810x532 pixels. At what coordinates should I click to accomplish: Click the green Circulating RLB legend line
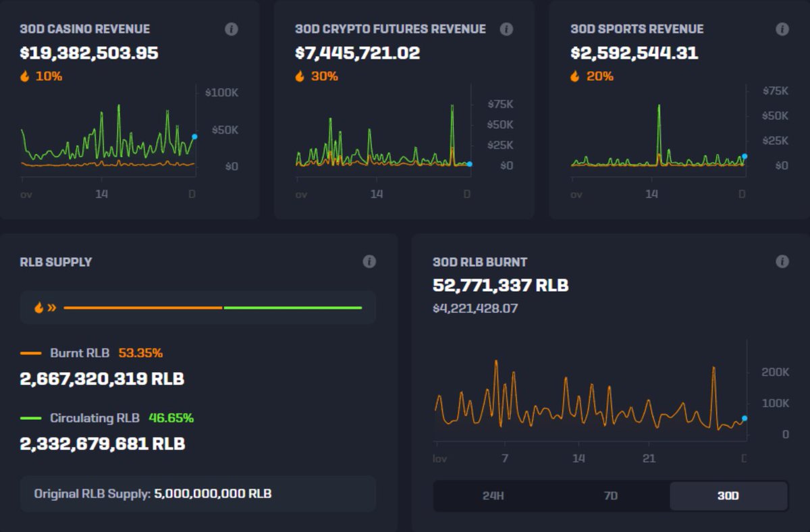click(x=31, y=419)
